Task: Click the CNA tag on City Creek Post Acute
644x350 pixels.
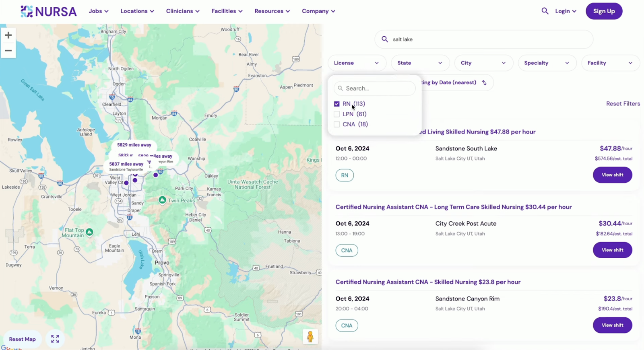Action: pos(347,250)
